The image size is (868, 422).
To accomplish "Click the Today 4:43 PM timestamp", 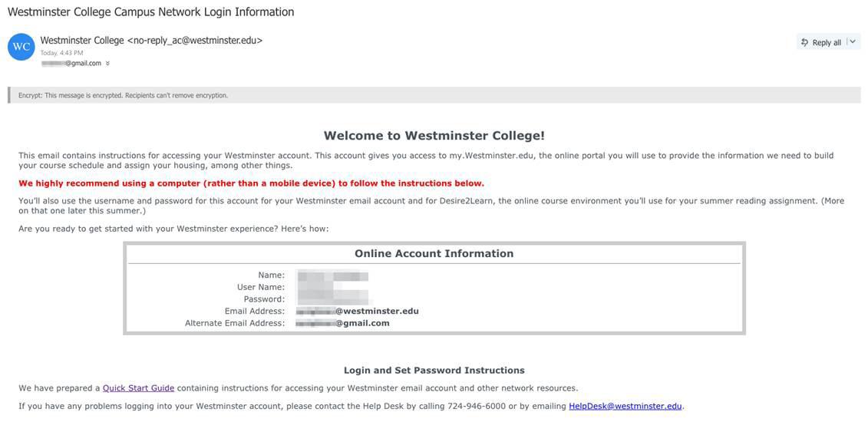I will tap(61, 53).
